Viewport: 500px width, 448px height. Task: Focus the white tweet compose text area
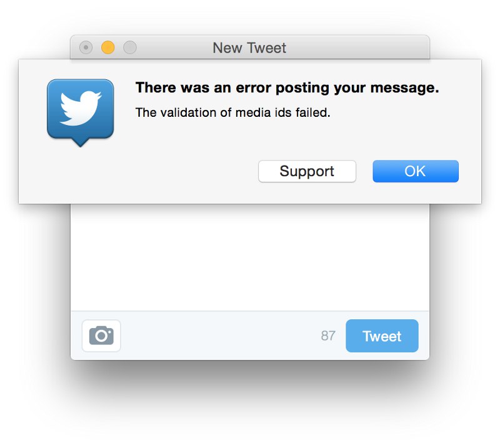pyautogui.click(x=250, y=257)
